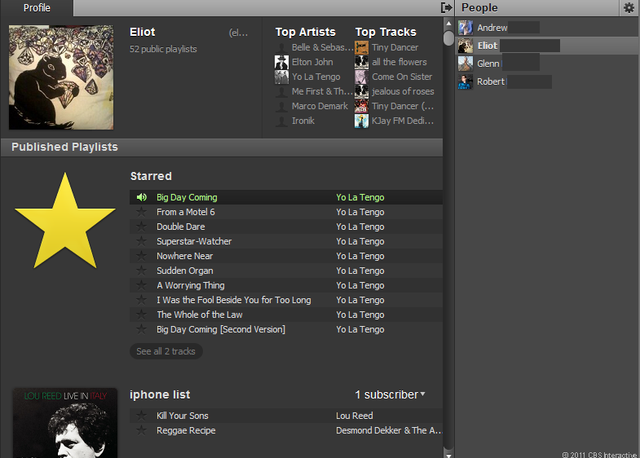640x458 pixels.
Task: Play top track KJay FM Dedi…
Action: (402, 121)
